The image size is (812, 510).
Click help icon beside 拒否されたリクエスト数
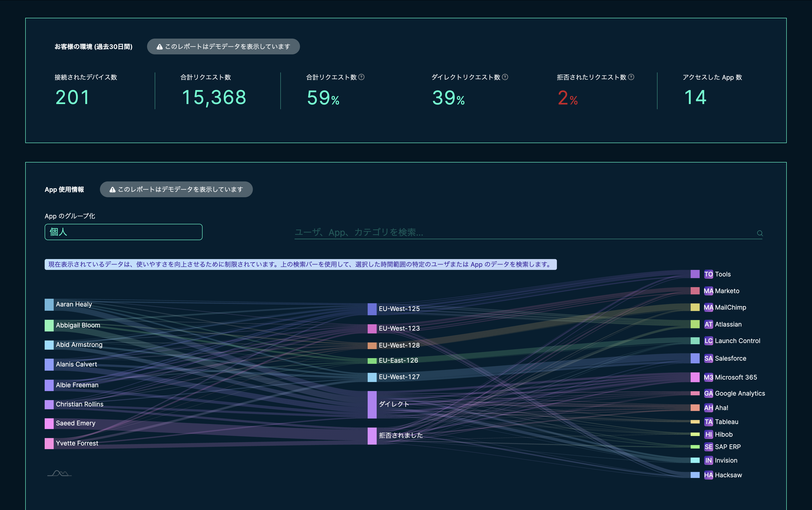(x=631, y=77)
